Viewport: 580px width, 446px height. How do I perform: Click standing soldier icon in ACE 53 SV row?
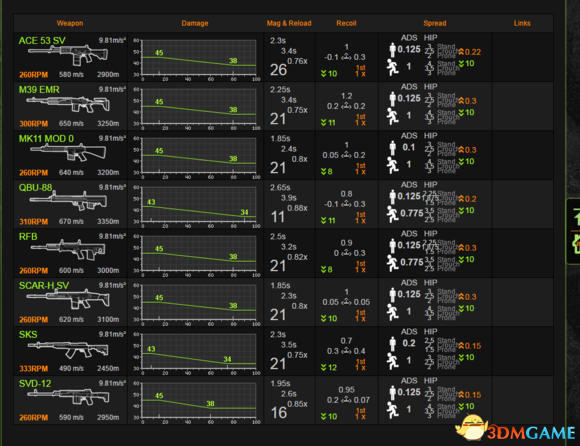click(392, 50)
